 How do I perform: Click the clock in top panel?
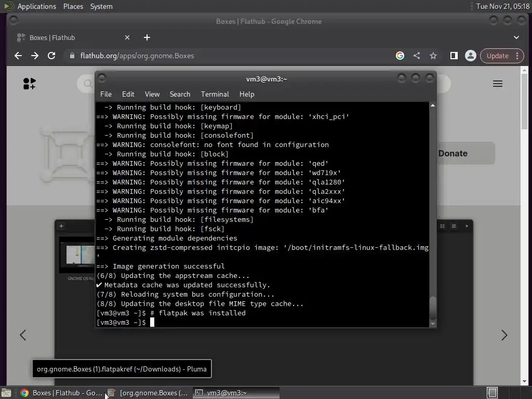point(502,6)
